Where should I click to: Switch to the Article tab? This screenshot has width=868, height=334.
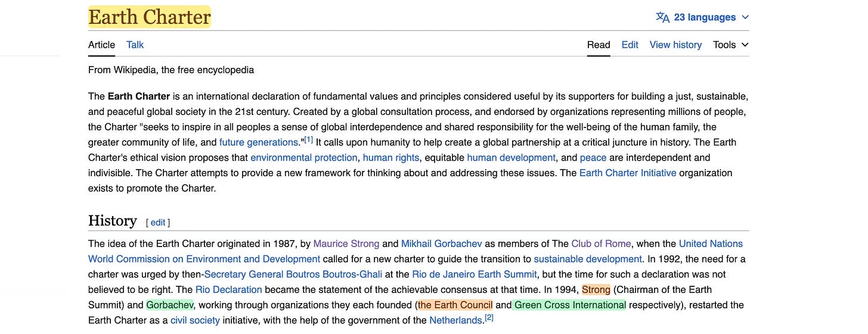tap(101, 45)
